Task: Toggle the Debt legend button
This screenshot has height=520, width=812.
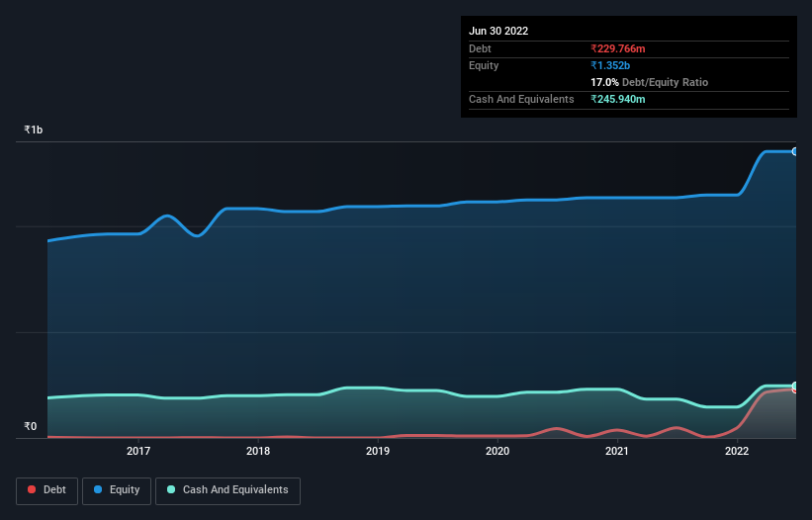Action: (47, 490)
